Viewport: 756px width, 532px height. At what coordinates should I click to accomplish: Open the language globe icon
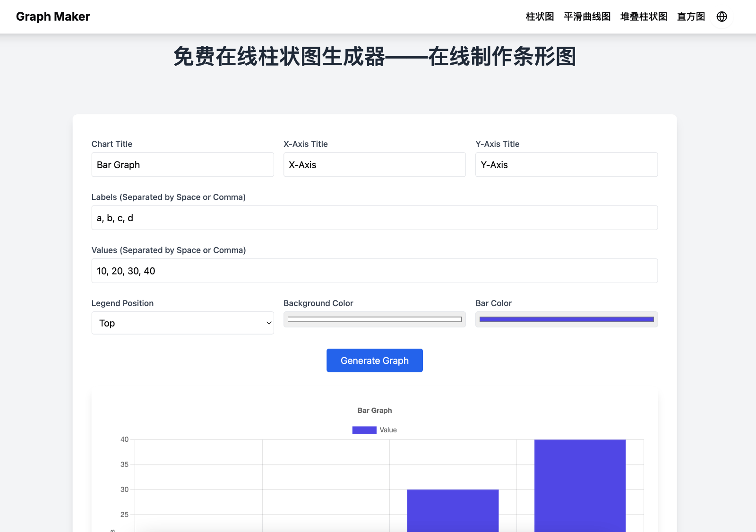[x=722, y=17]
